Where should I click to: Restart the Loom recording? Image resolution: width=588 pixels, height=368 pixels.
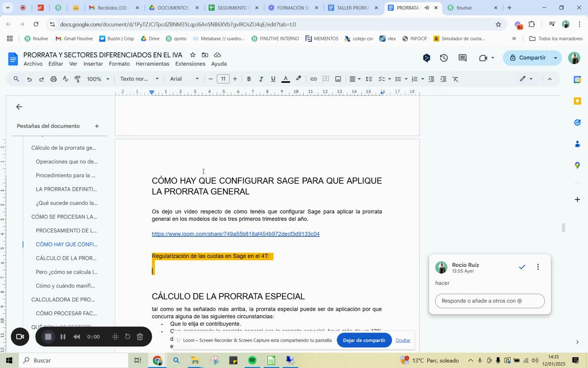coord(128,337)
